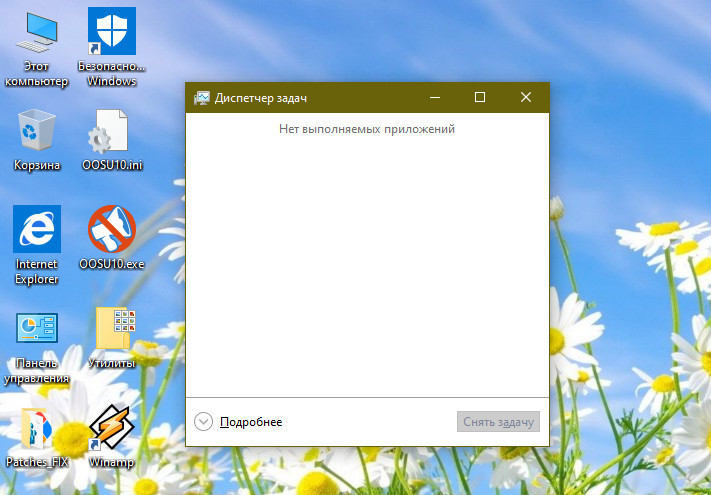
Task: Select the Корзина recycle bin icon
Action: point(36,130)
